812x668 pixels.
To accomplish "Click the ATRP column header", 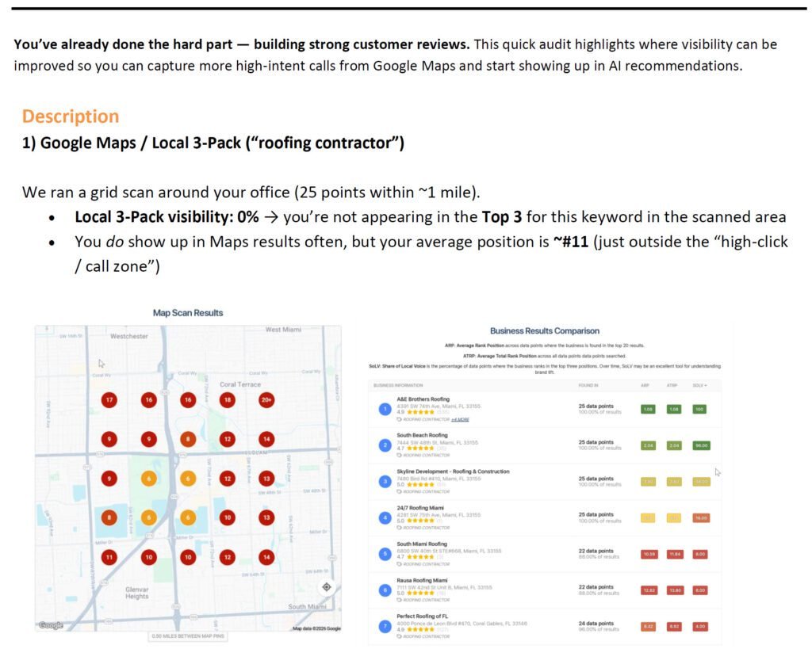I will coord(672,385).
